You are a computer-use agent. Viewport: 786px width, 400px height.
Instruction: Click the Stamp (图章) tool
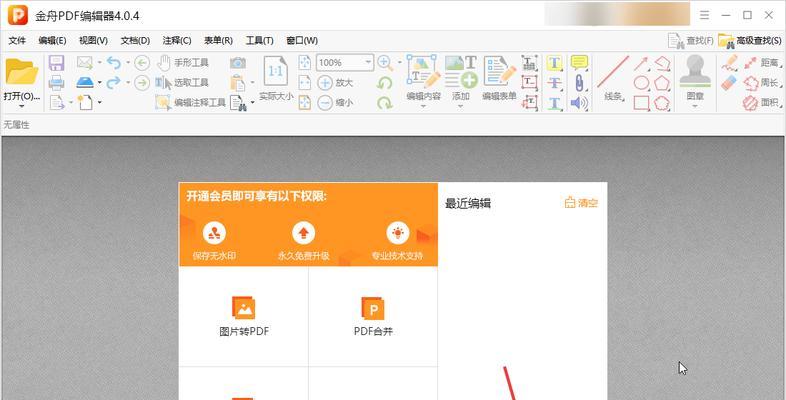[x=695, y=78]
